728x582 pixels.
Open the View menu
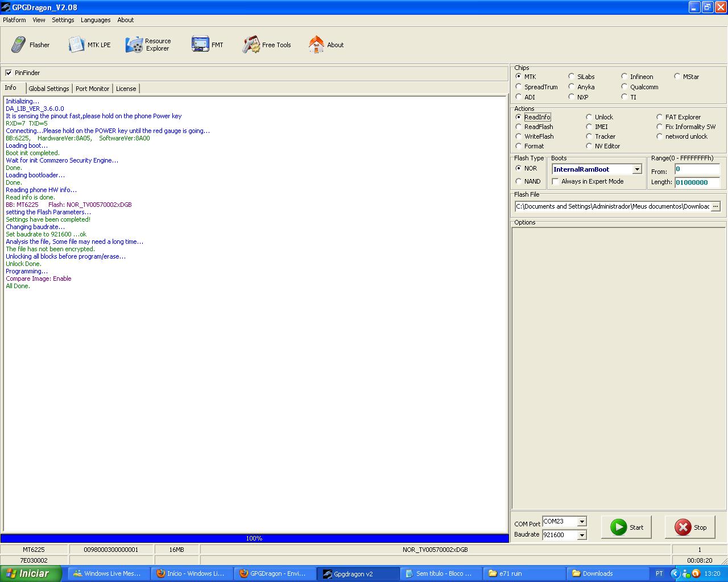(39, 20)
